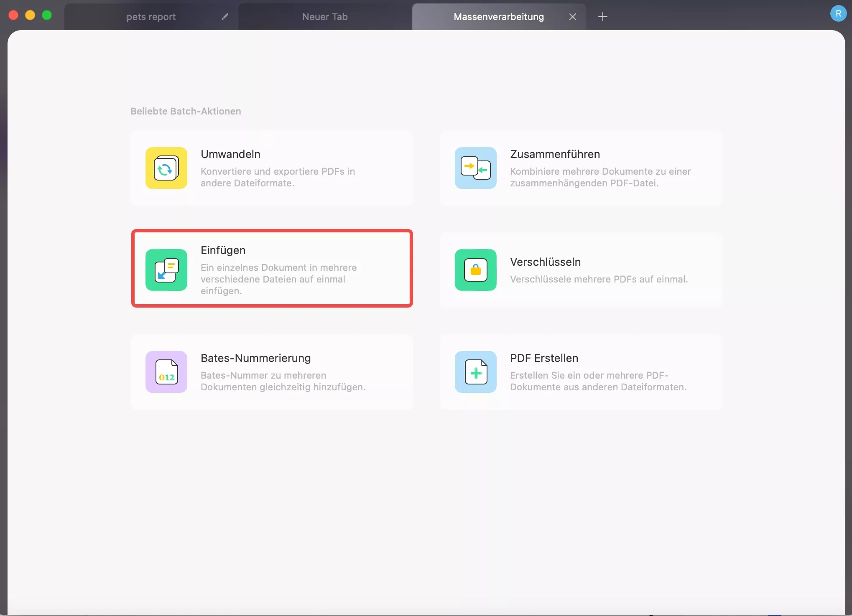Image resolution: width=852 pixels, height=616 pixels.
Task: Open the Umwandeln batch action title
Action: tap(230, 154)
